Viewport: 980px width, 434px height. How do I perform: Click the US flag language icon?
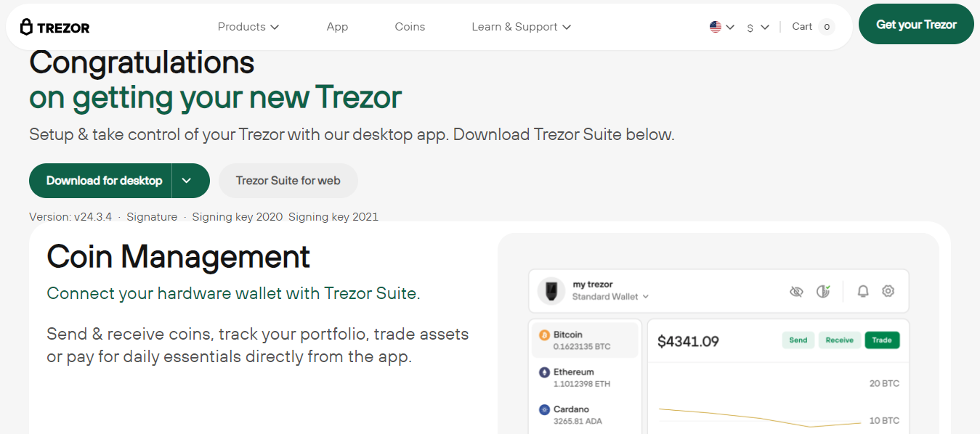(x=715, y=26)
